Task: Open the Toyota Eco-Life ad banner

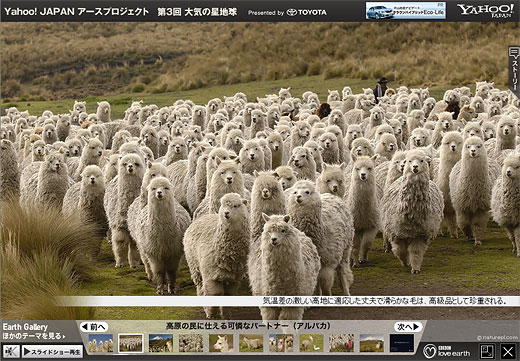Action: tap(406, 11)
